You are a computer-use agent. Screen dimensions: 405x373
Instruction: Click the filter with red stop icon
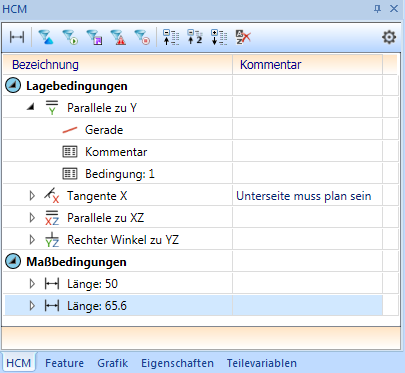point(142,37)
